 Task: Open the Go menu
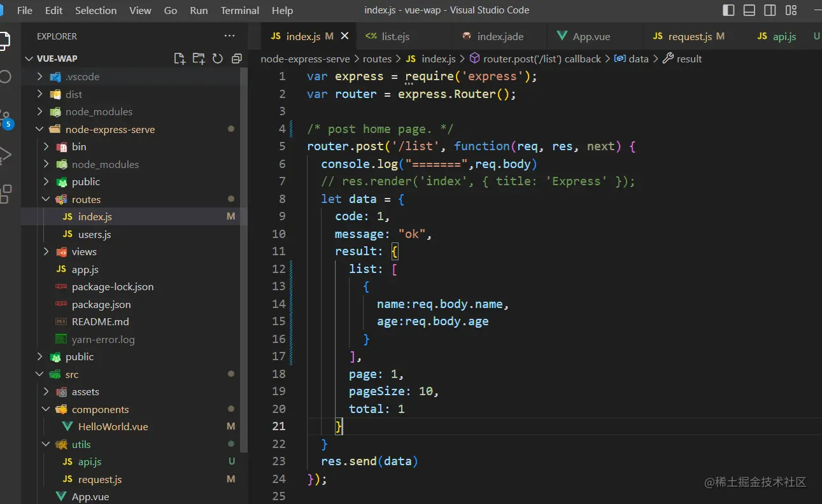pyautogui.click(x=171, y=11)
